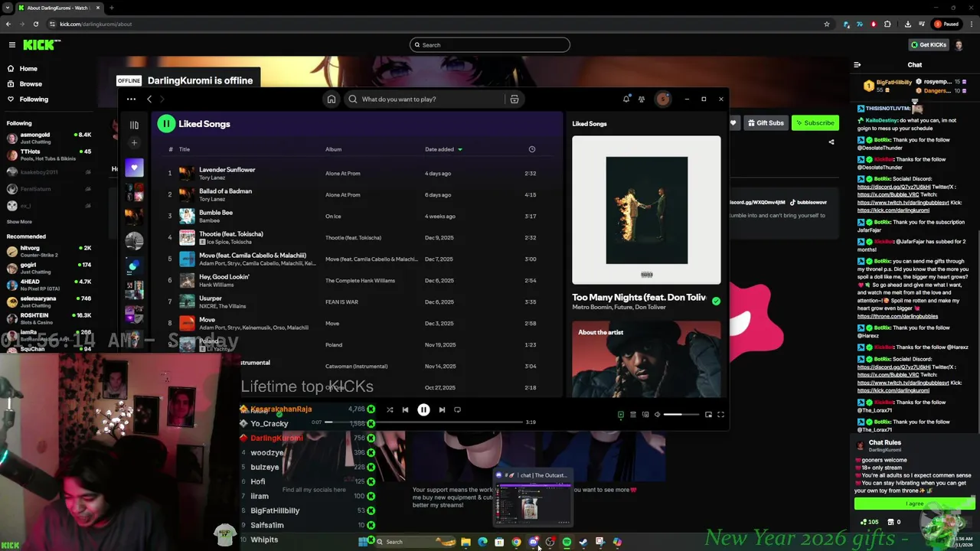Click Get KICKs button
The image size is (980, 551).
pos(929,44)
